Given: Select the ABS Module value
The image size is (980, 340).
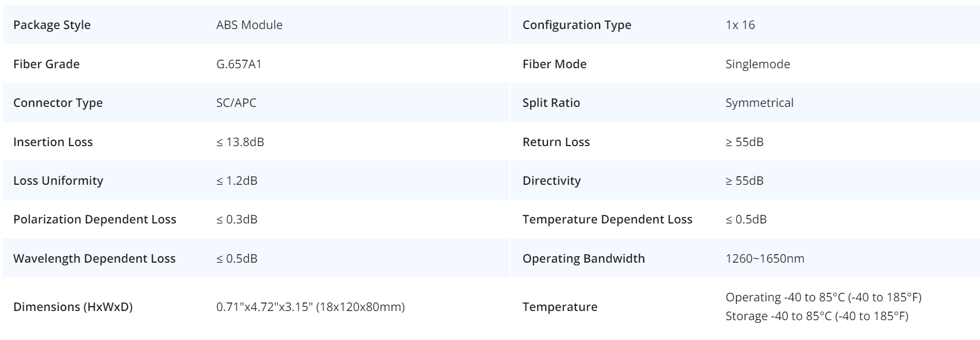Looking at the screenshot, I should [x=249, y=25].
